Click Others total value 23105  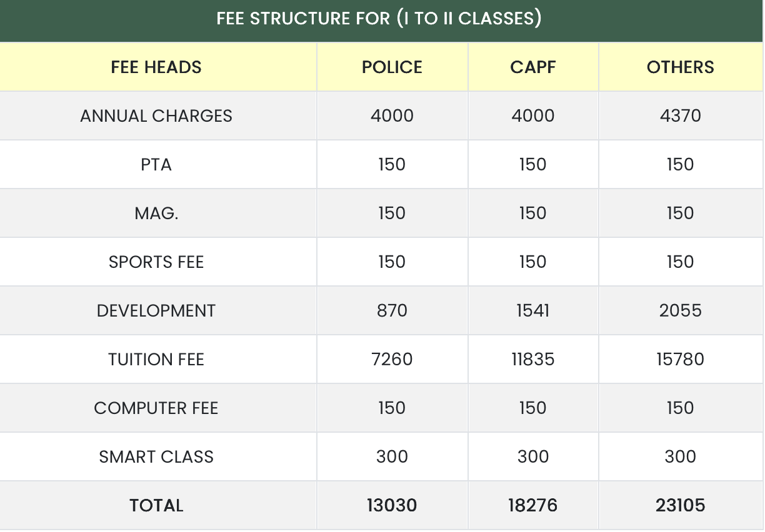tap(680, 506)
